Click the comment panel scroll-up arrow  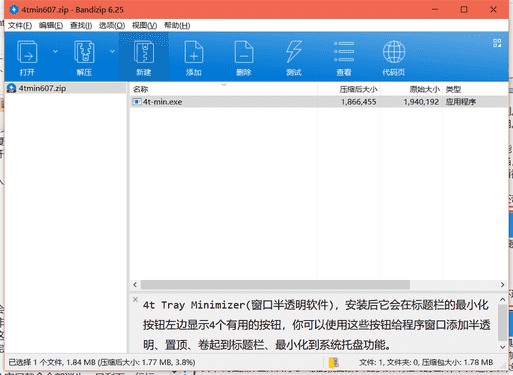503,300
